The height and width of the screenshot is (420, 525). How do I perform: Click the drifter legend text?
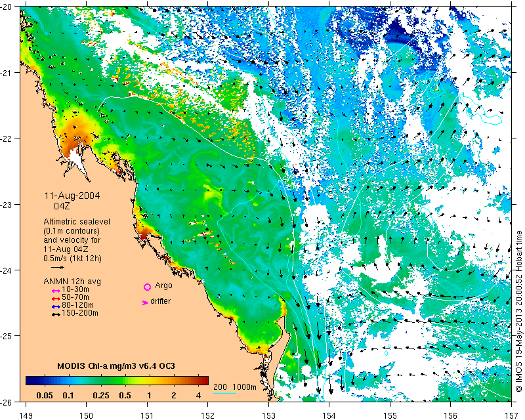click(160, 301)
